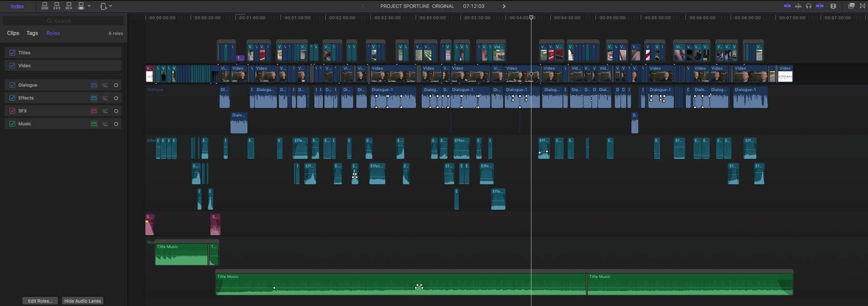Screen dimensions: 868x306
Task: Toggle video skimming in the timeline toolbar
Action: click(787, 6)
